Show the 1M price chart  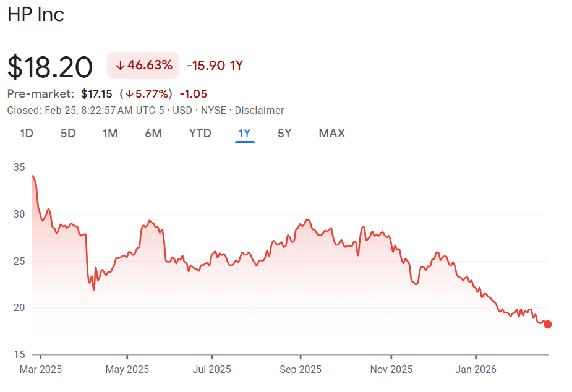[110, 133]
